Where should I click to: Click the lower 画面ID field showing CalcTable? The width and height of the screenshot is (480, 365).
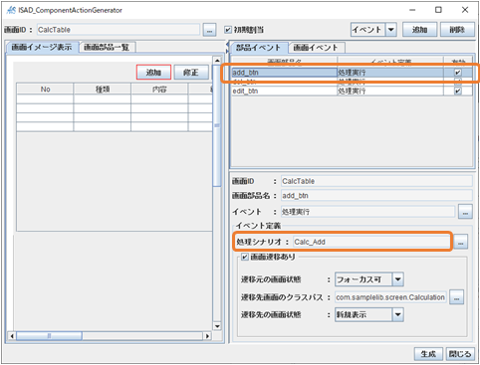[x=377, y=181]
